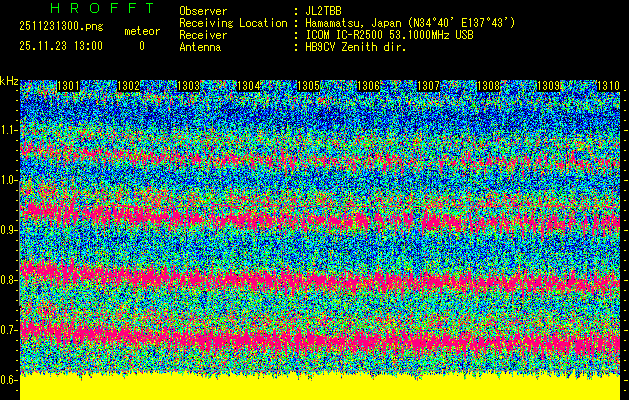Click the kHz axis unit label
The width and height of the screenshot is (629, 400).
coord(9,81)
